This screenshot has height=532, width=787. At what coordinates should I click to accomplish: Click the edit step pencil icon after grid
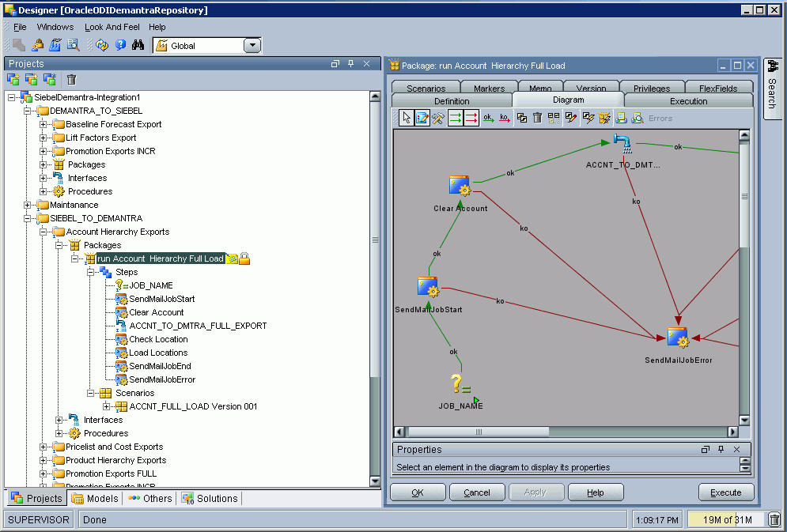(571, 119)
